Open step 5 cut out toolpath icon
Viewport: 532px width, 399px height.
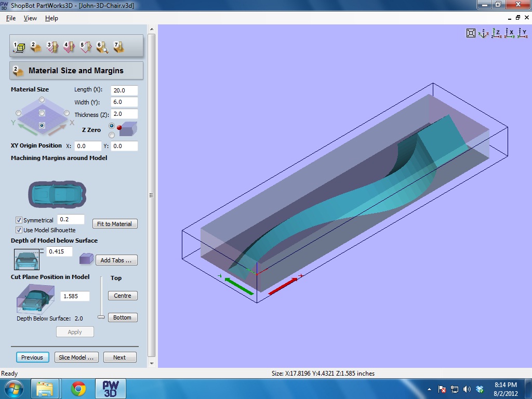(86, 47)
